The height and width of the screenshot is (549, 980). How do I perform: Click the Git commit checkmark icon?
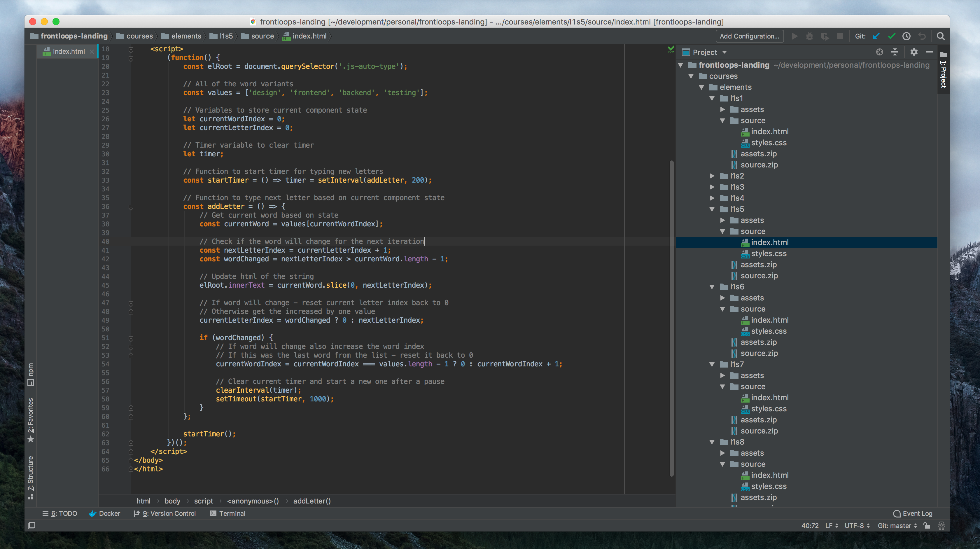[891, 36]
